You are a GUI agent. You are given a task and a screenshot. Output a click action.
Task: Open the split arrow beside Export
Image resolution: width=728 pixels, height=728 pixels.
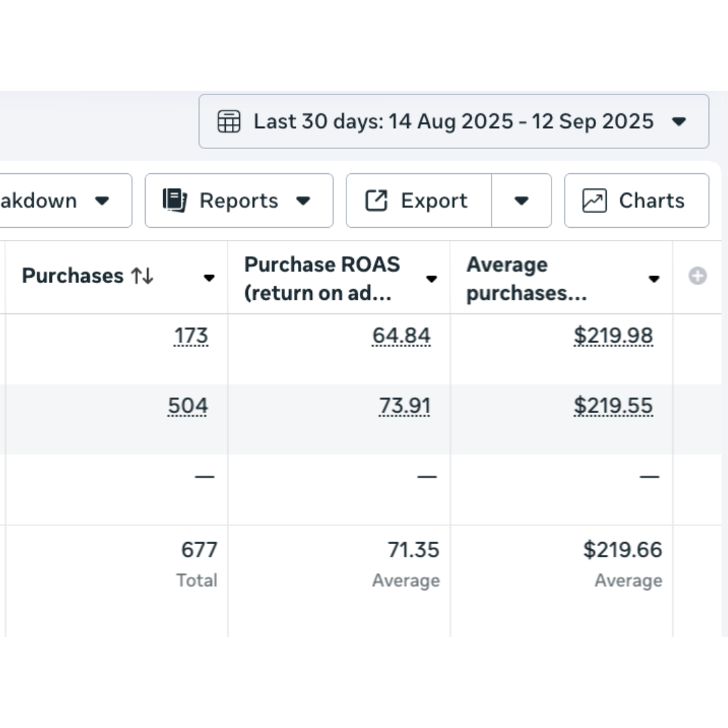click(x=521, y=201)
